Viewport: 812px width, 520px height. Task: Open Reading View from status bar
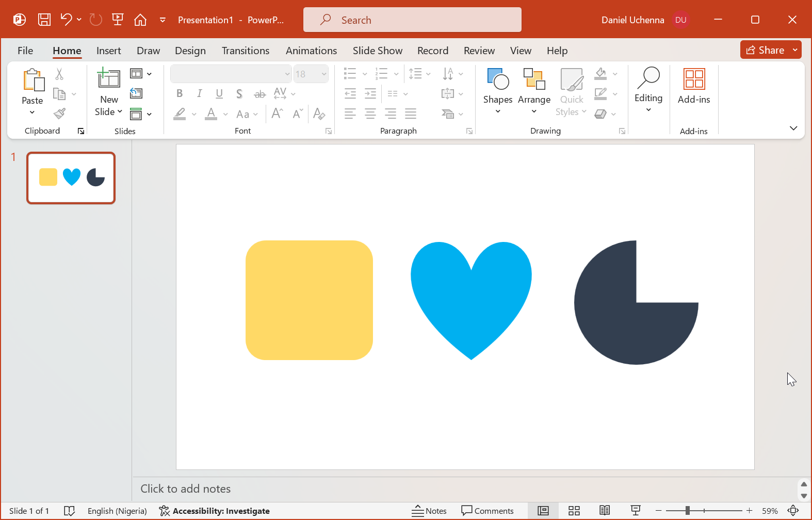tap(605, 511)
